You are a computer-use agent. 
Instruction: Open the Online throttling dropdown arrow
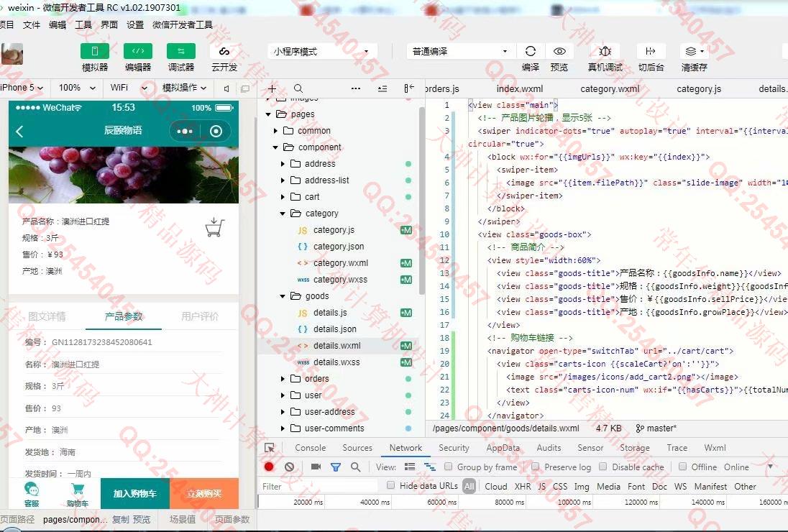tap(771, 467)
